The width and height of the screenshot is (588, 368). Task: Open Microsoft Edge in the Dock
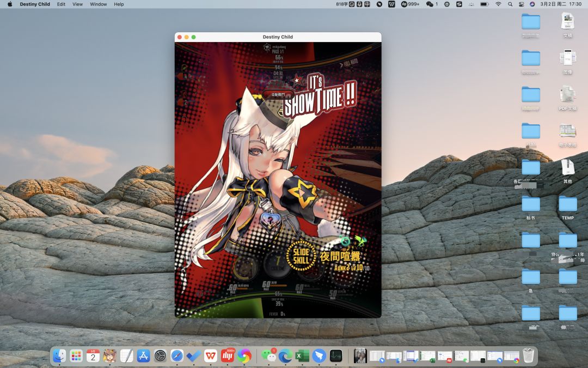pos(285,355)
